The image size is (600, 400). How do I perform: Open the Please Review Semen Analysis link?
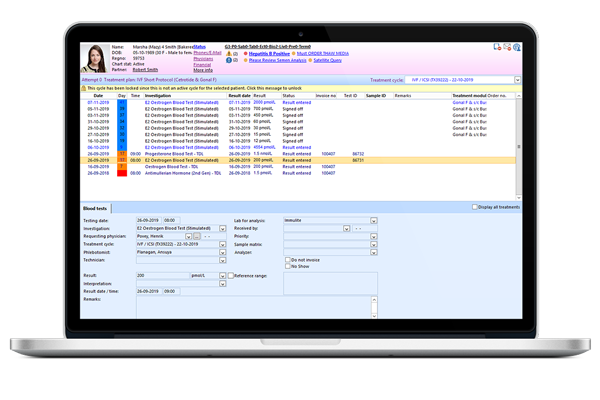click(277, 60)
